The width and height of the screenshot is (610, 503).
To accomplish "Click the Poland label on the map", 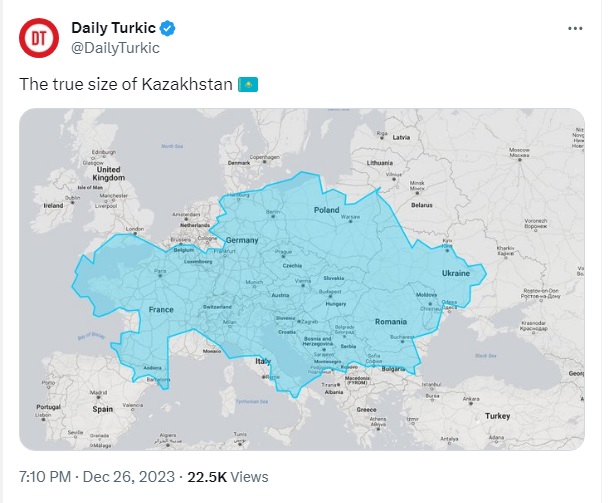I will click(326, 210).
